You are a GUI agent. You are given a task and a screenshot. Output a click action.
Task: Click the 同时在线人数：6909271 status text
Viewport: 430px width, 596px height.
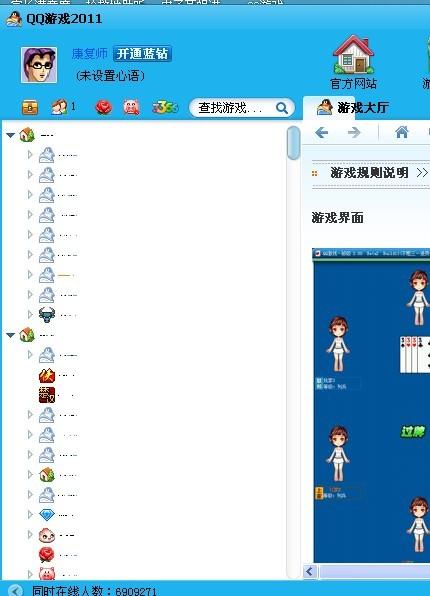(x=94, y=591)
